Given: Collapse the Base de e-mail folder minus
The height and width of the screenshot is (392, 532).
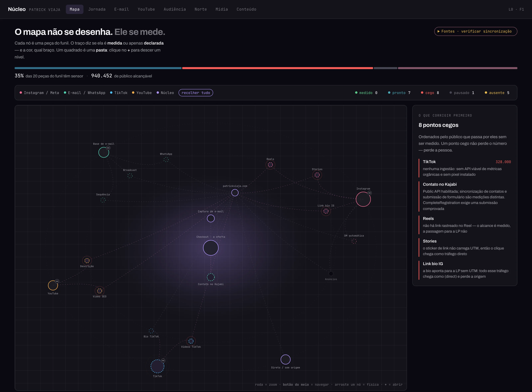Looking at the screenshot, I should click(108, 148).
